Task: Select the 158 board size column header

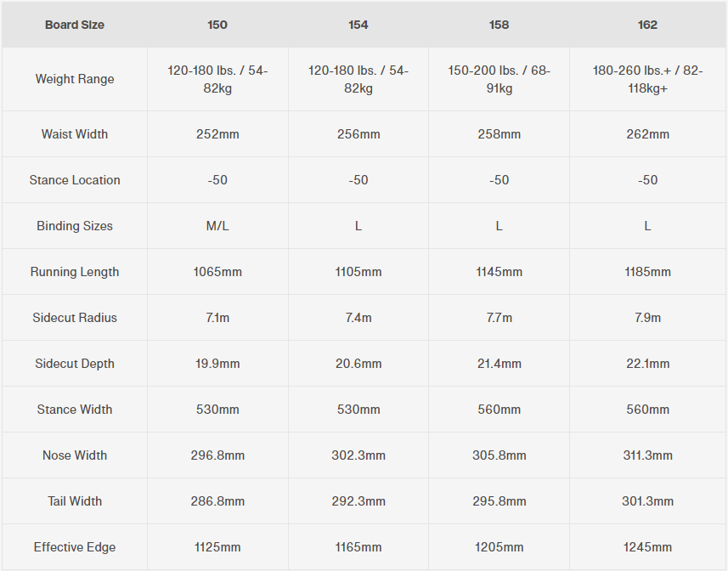Action: pos(499,25)
